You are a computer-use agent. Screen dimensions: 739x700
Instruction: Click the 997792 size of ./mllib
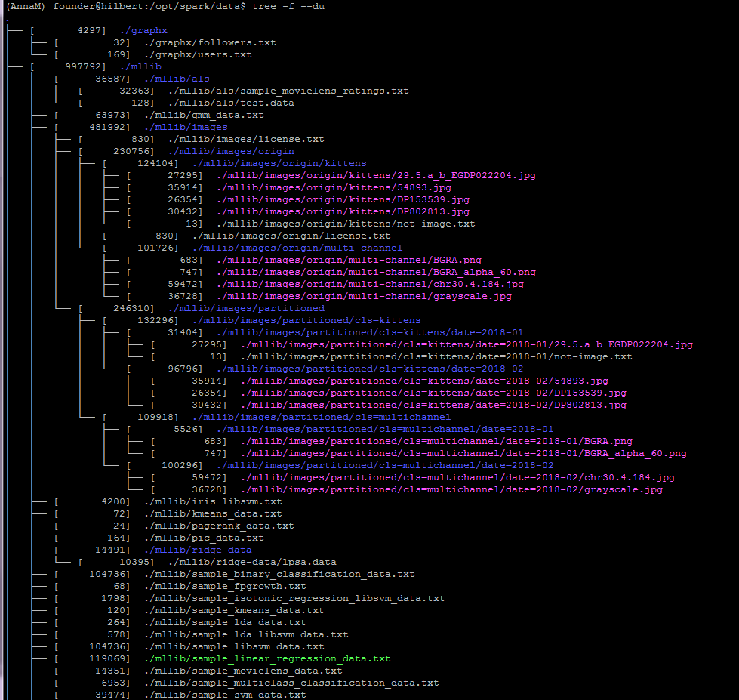click(x=84, y=66)
